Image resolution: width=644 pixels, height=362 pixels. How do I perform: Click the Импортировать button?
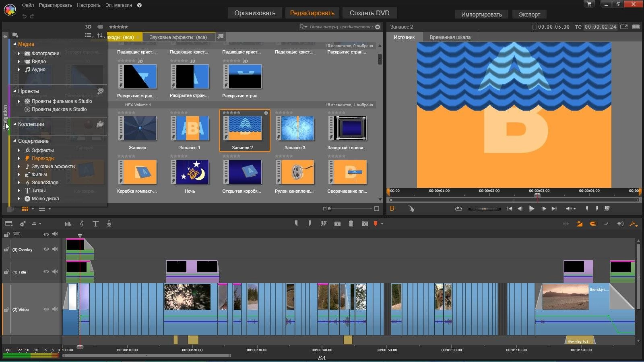tap(481, 14)
